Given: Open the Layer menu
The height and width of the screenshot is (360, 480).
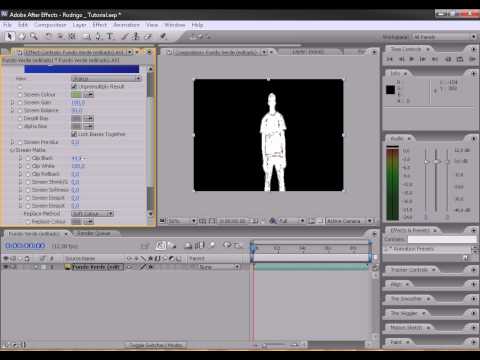Looking at the screenshot, I should click(80, 25).
